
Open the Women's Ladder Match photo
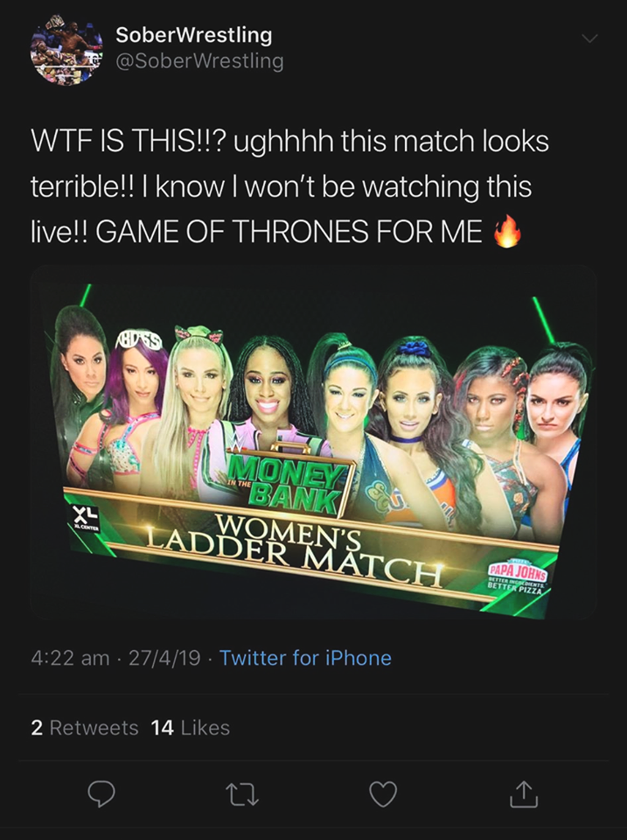(313, 442)
